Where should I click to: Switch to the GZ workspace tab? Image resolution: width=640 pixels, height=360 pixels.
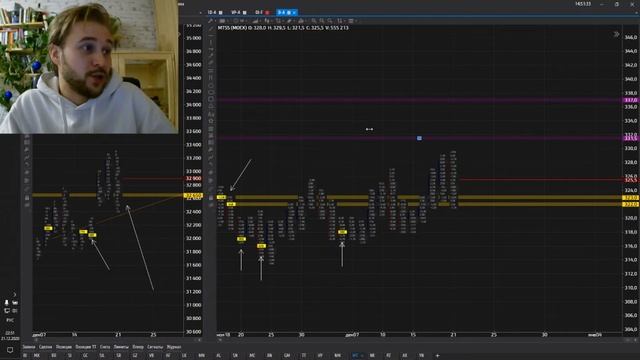(135, 356)
